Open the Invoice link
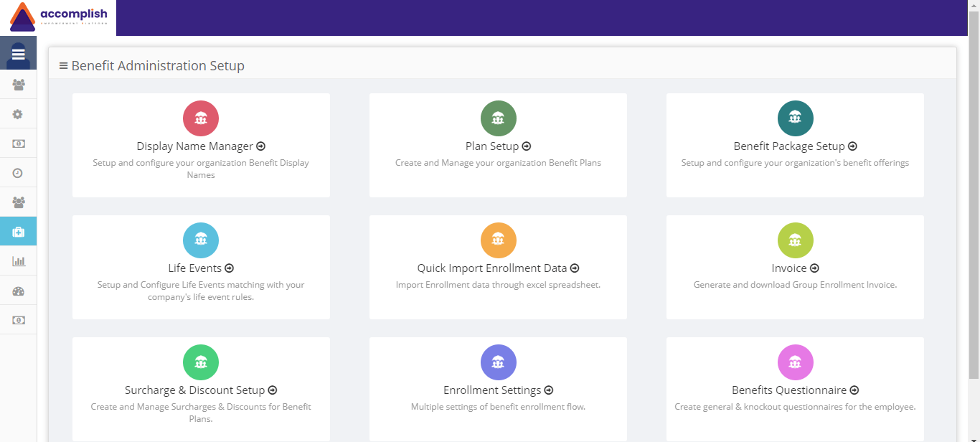The image size is (980, 442). tap(795, 268)
